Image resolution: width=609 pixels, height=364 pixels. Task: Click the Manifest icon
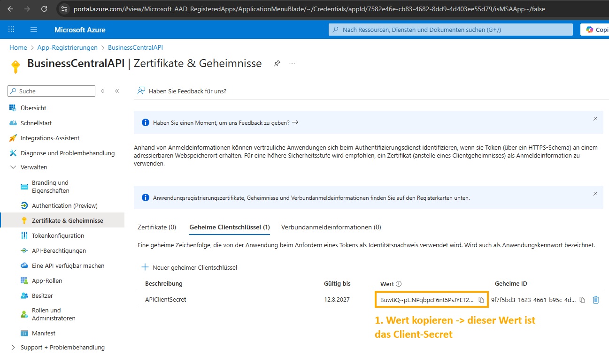[24, 333]
